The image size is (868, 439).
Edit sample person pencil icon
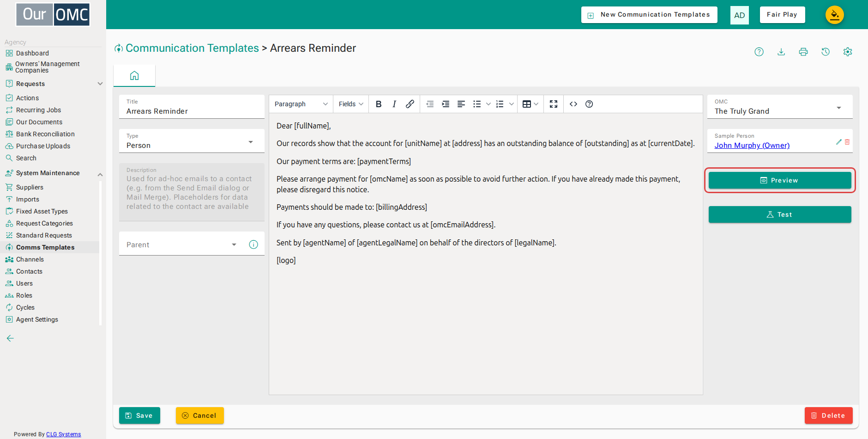(839, 142)
